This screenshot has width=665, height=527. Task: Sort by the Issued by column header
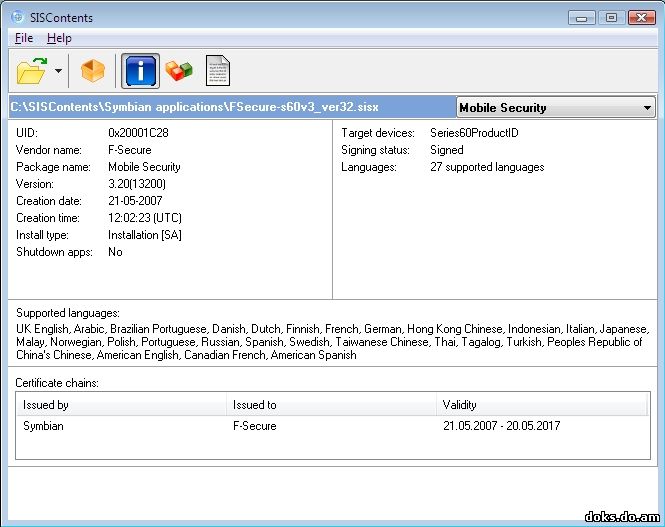click(x=121, y=405)
